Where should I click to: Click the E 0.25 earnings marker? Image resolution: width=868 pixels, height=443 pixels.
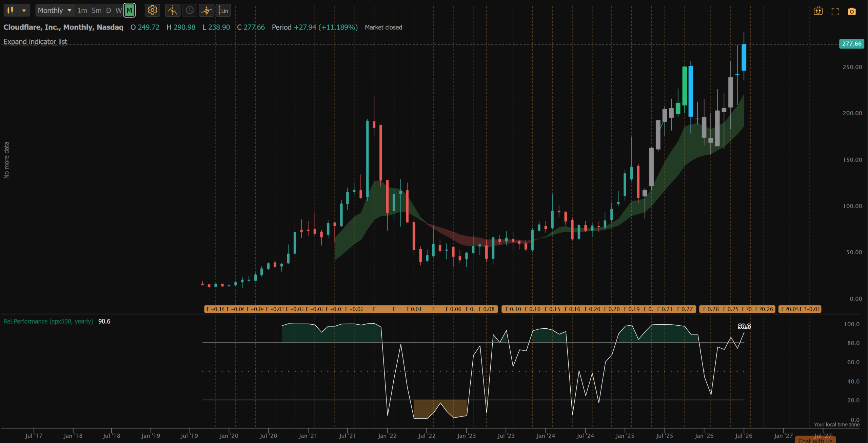tap(731, 309)
